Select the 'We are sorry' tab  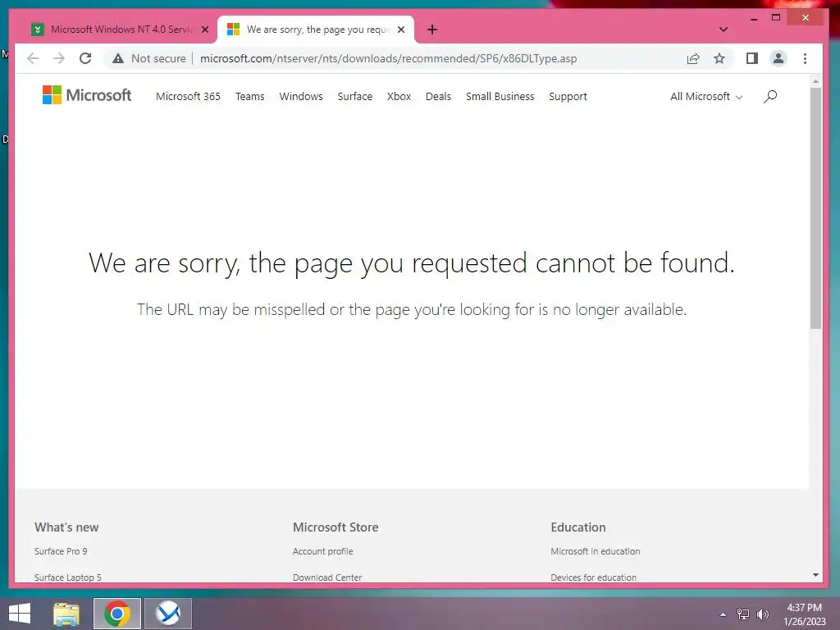coord(316,30)
